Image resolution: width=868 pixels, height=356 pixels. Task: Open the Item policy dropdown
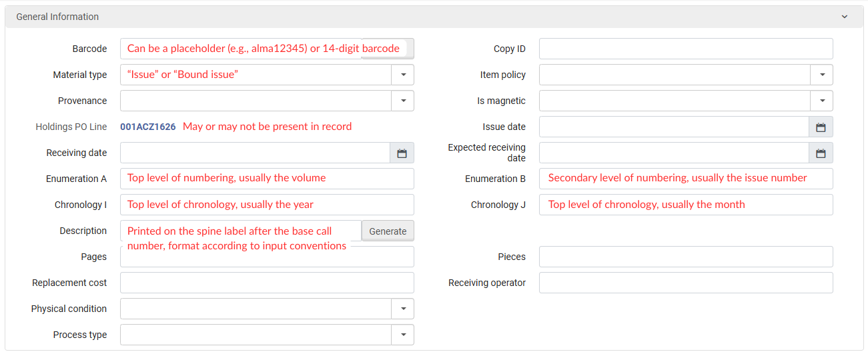tap(821, 75)
